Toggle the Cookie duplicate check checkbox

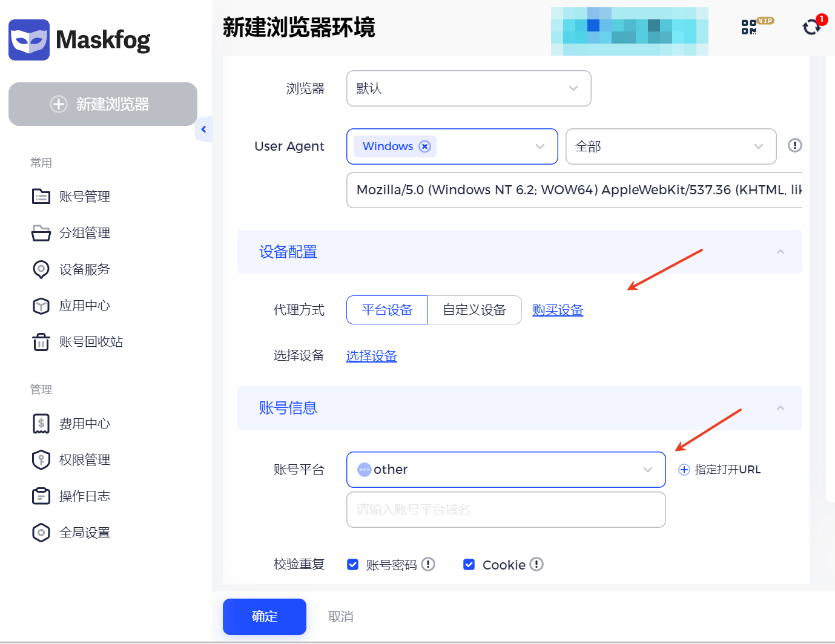(x=469, y=565)
